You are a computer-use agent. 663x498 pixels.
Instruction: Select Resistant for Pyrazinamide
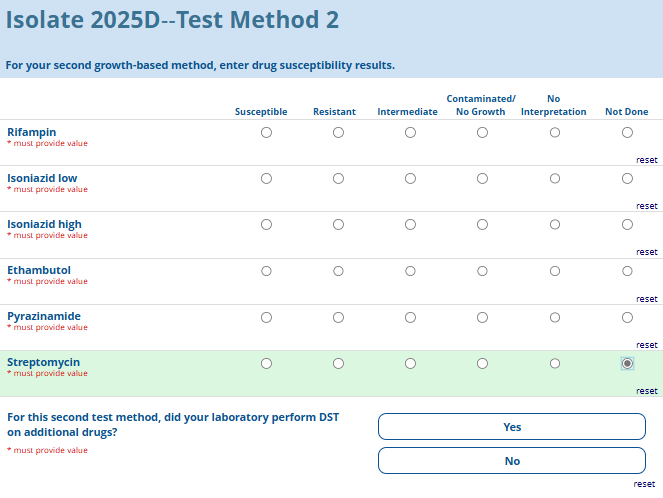(338, 317)
